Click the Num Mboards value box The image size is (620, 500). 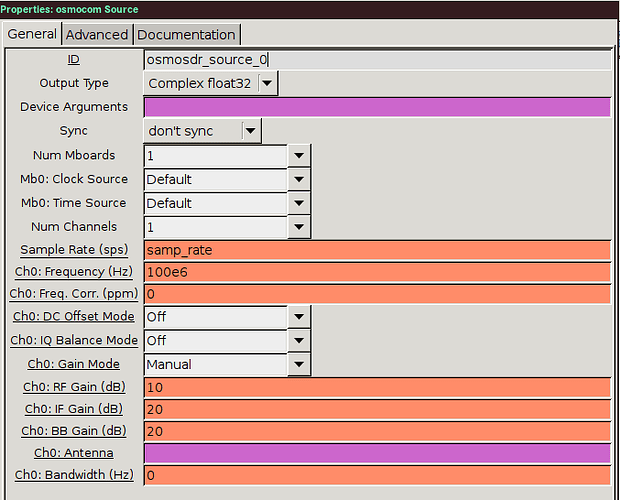point(215,156)
